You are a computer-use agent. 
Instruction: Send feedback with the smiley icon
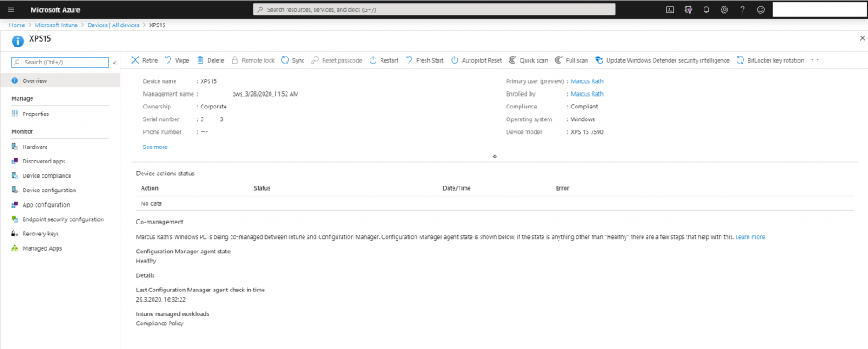pos(760,9)
